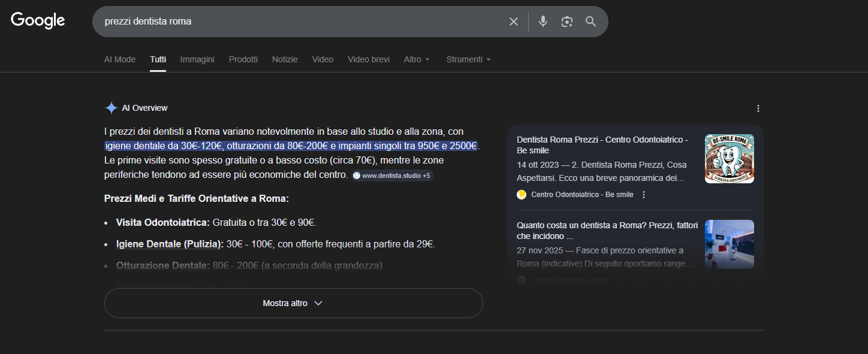Switch to the Immagini tab
This screenshot has width=868, height=354.
click(x=197, y=59)
